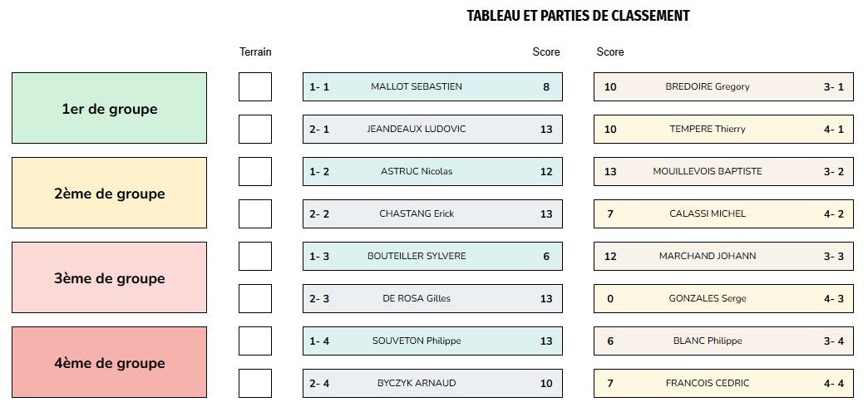Click the CALASSI MICHEL player cell
868x407 pixels.
[x=707, y=213]
